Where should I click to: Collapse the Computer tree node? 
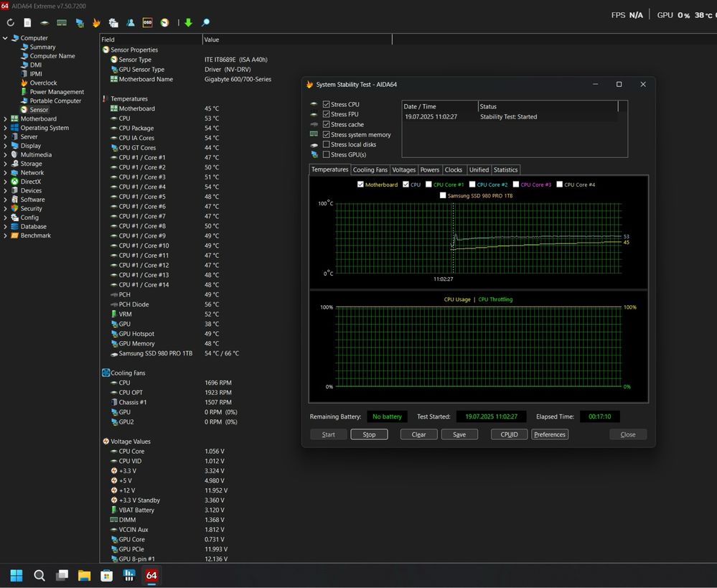pyautogui.click(x=5, y=38)
